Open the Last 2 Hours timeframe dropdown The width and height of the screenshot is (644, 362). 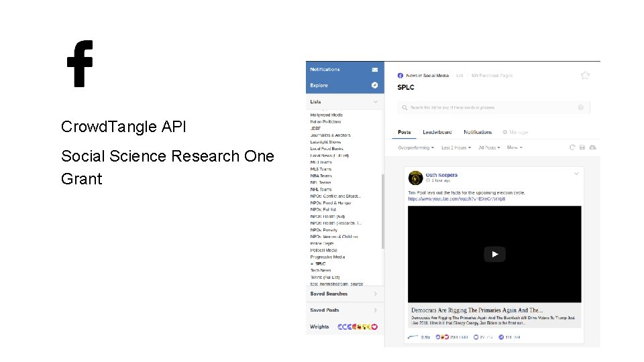pyautogui.click(x=456, y=147)
